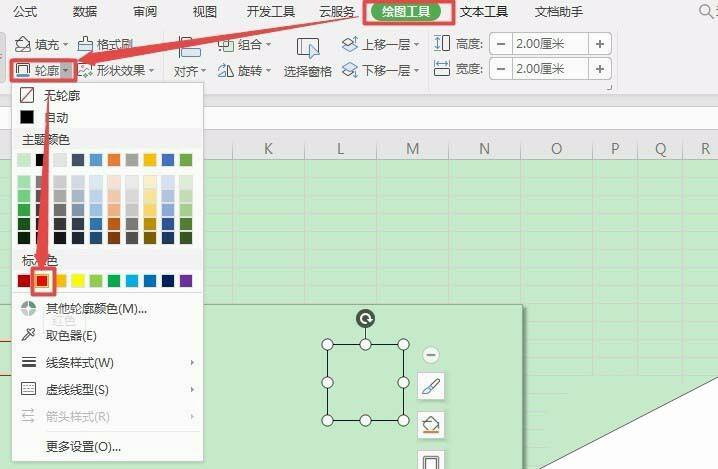Switch to the 视图 tab
The height and width of the screenshot is (469, 718).
(205, 11)
